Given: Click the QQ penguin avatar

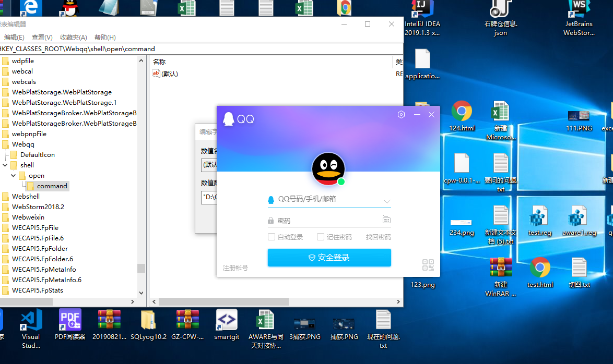Looking at the screenshot, I should pyautogui.click(x=328, y=169).
